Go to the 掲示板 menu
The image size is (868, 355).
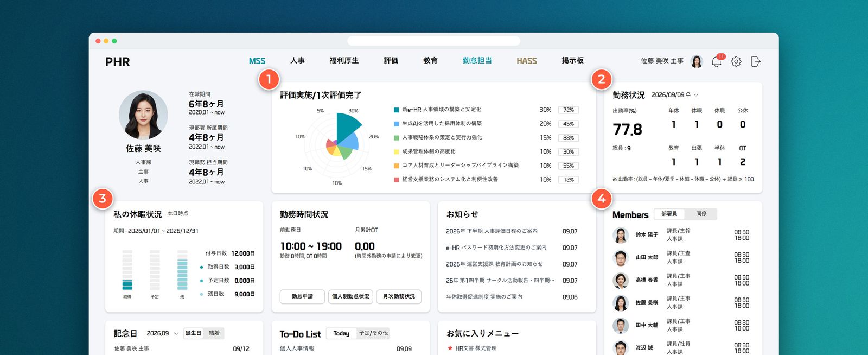572,61
